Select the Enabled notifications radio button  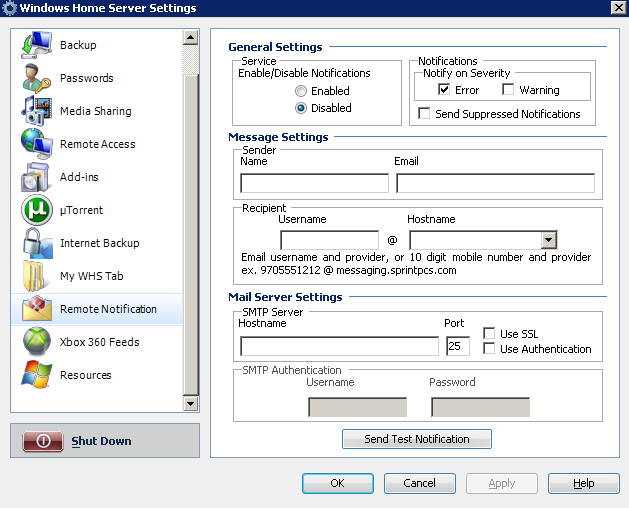(x=301, y=91)
